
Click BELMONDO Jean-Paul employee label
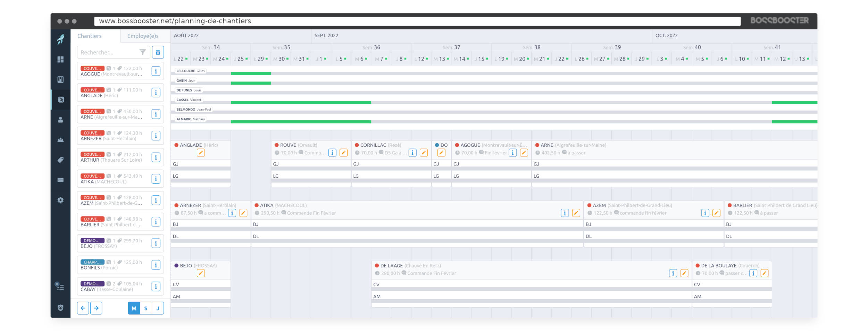point(193,110)
